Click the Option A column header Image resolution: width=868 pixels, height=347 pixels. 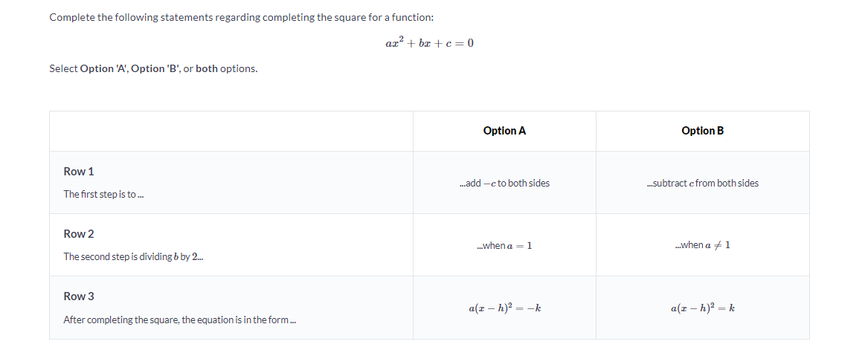click(504, 131)
